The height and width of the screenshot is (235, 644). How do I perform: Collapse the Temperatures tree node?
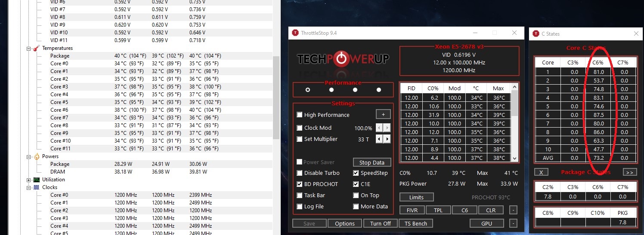point(29,49)
